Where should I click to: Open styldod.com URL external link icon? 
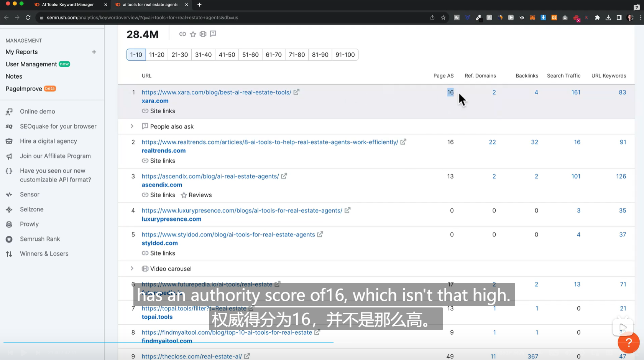(320, 234)
